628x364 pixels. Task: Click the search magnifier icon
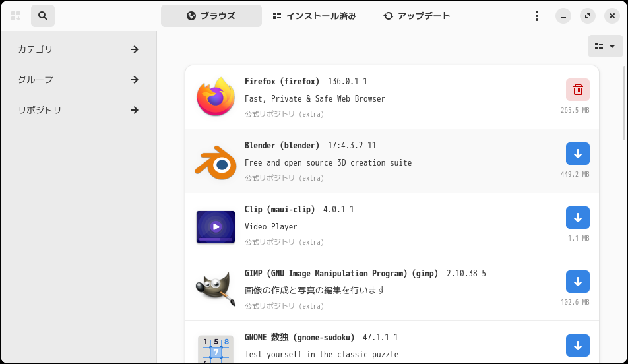pyautogui.click(x=43, y=16)
